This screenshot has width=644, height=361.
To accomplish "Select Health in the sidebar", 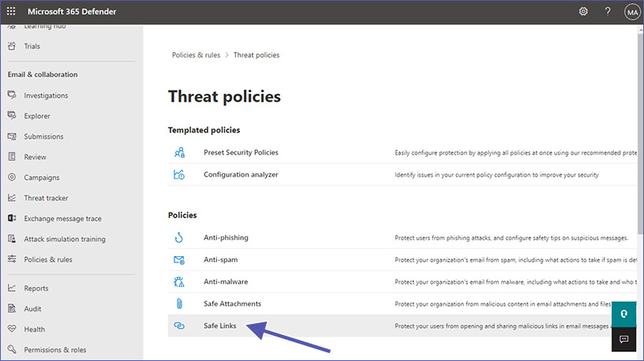I will click(x=35, y=329).
